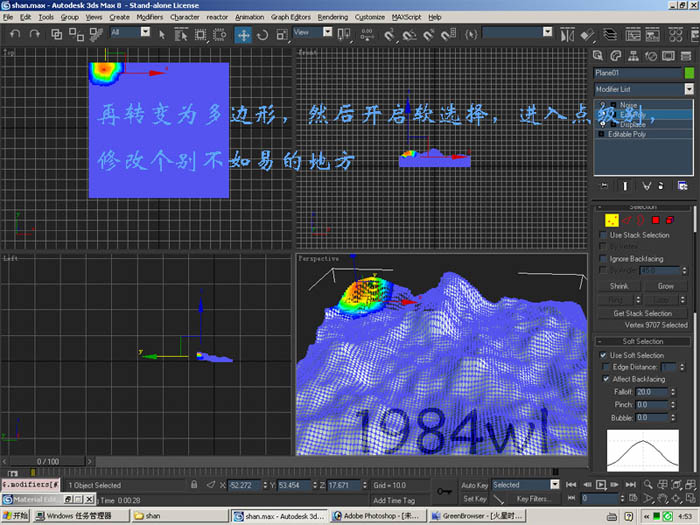Open the File menu
This screenshot has width=700, height=525.
pos(8,17)
